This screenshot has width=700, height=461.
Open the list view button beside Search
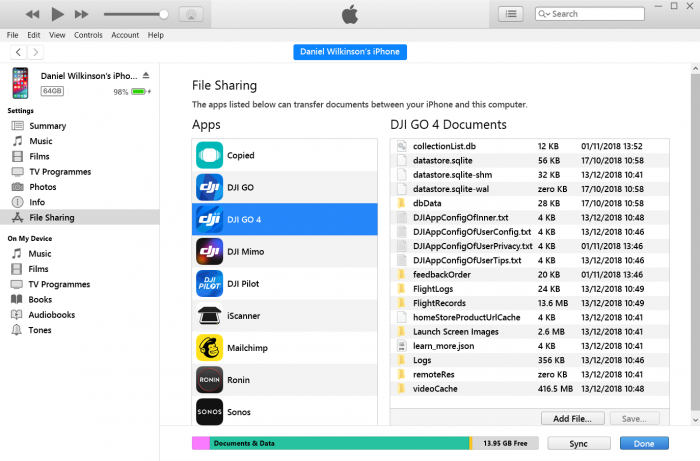click(511, 14)
